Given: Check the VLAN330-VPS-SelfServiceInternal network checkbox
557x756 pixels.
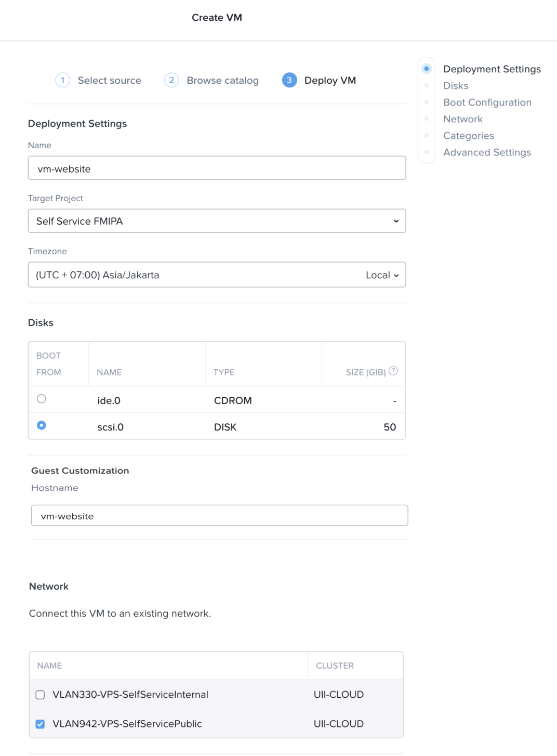Looking at the screenshot, I should 40,694.
